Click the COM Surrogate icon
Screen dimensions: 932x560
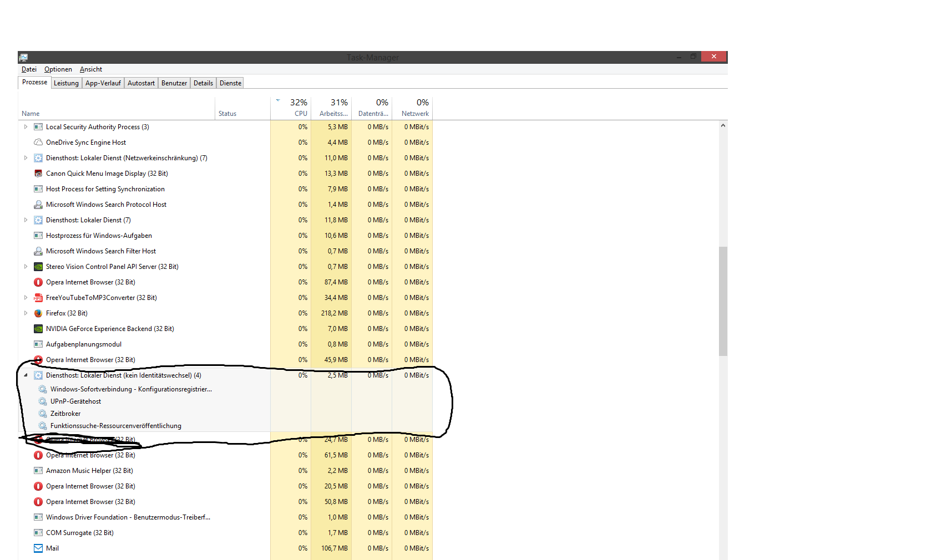[38, 533]
